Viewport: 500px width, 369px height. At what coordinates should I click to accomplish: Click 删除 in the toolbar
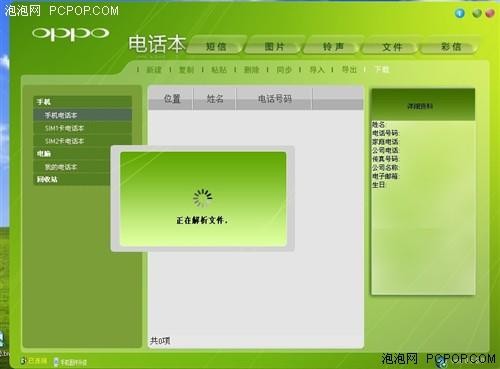click(x=252, y=70)
